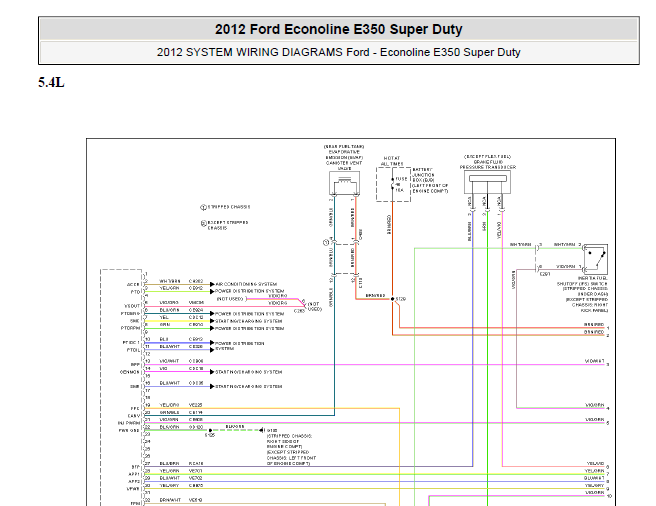Click the 'S125' splice label

point(210,436)
